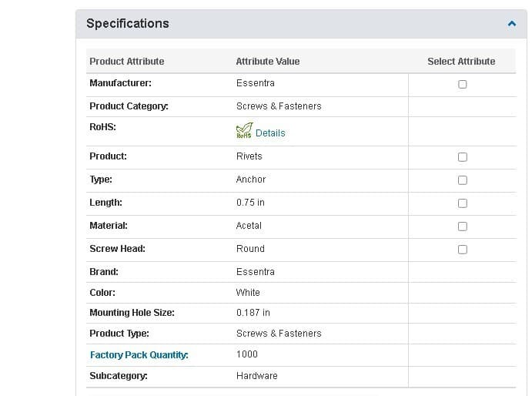The image size is (532, 396).
Task: Click the 1000 factory pack quantity value
Action: [x=247, y=354]
